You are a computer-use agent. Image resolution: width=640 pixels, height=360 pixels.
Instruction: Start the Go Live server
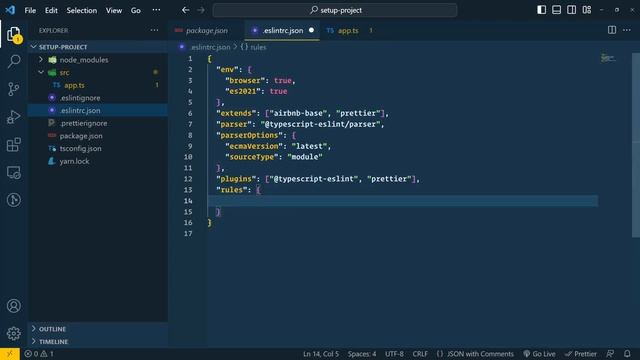[x=539, y=354]
